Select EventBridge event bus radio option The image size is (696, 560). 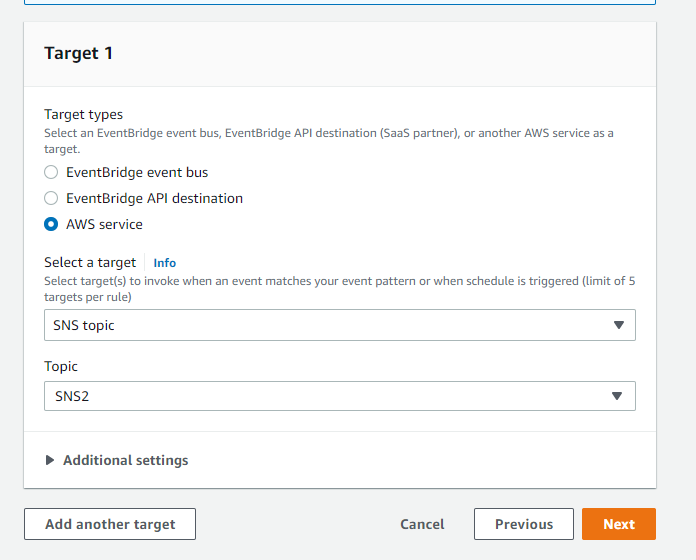[x=51, y=172]
